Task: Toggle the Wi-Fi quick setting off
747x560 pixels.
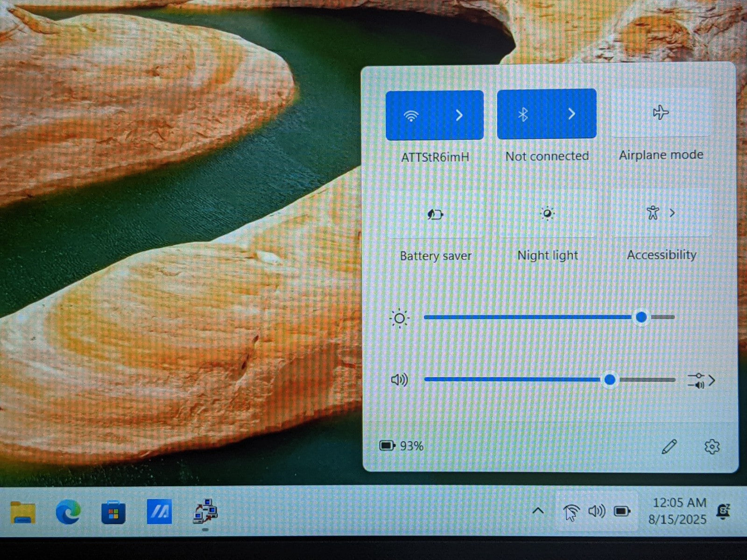Action: click(411, 115)
